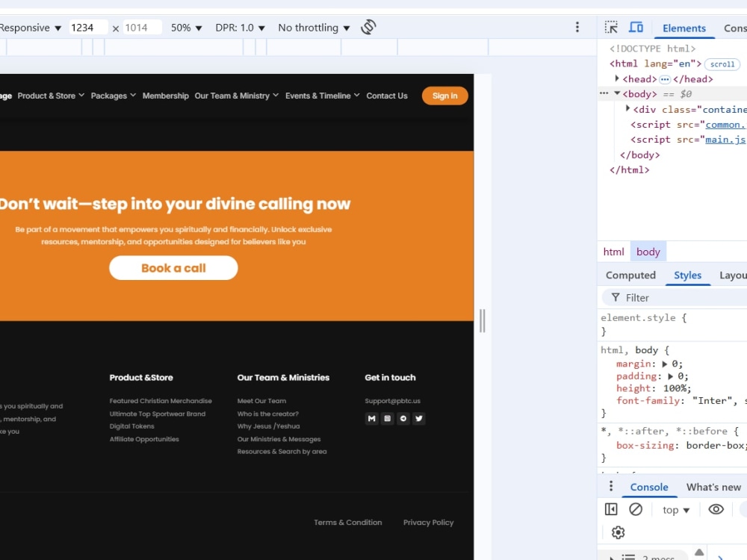Switch to the Elements tab
Image resolution: width=747 pixels, height=560 pixels.
[684, 28]
